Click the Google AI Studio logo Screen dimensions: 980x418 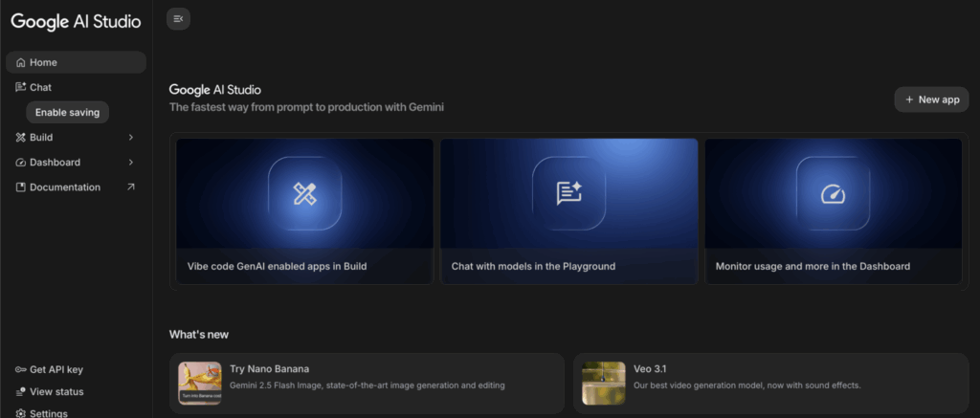76,21
